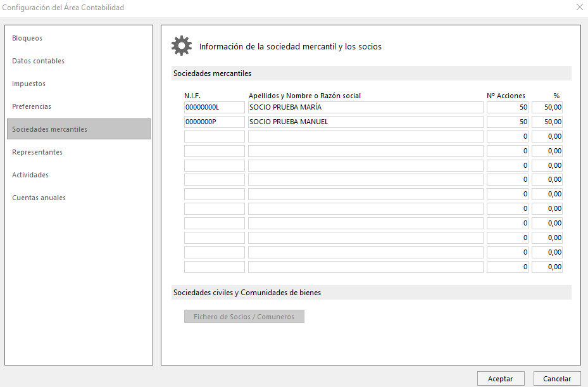This screenshot has width=588, height=387.
Task: Open the Cuentas anuales section
Action: [39, 198]
